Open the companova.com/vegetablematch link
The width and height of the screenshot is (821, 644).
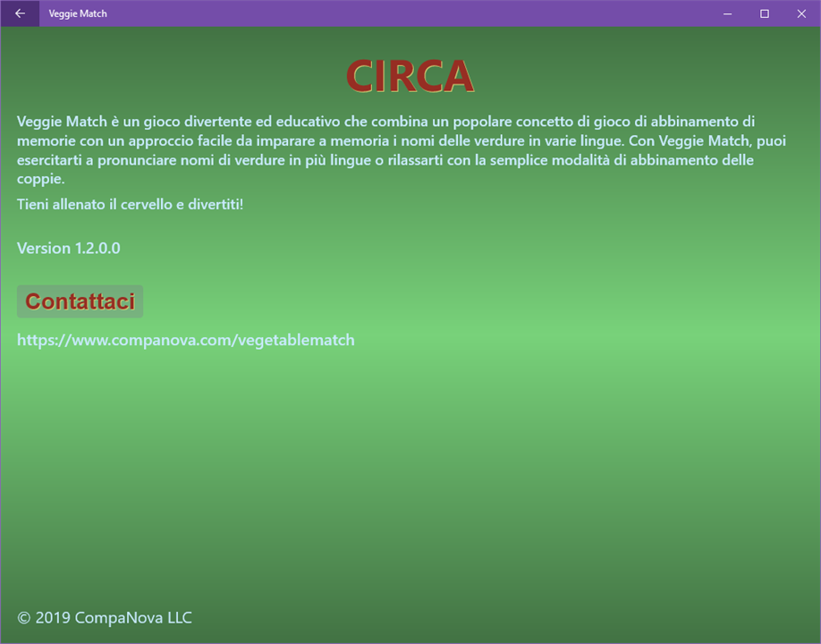pyautogui.click(x=186, y=340)
